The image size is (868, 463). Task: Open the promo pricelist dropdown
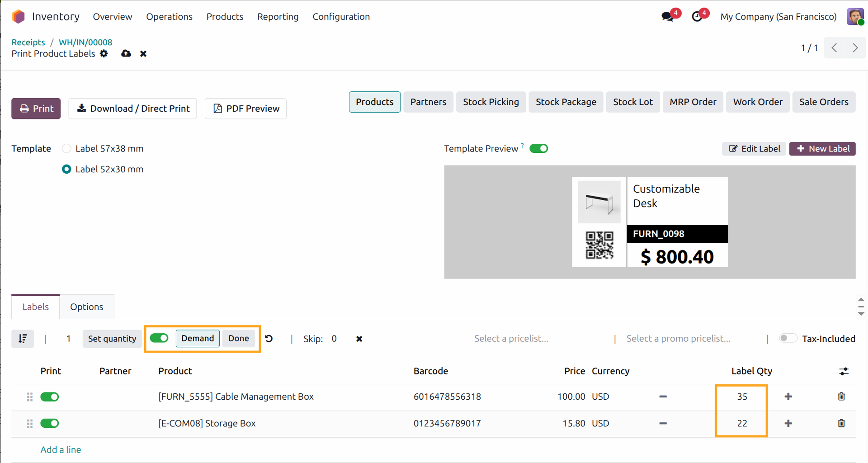point(678,339)
